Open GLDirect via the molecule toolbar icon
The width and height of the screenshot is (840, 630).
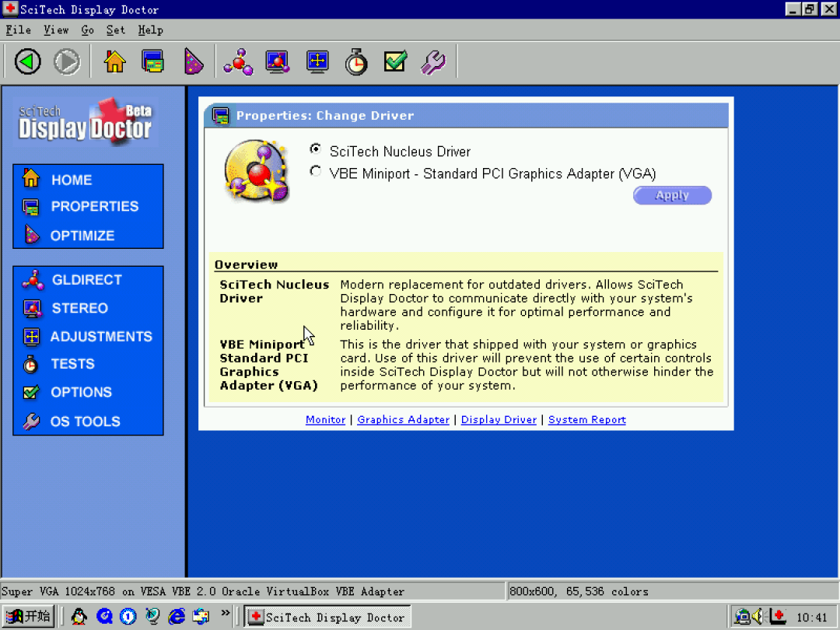[239, 61]
